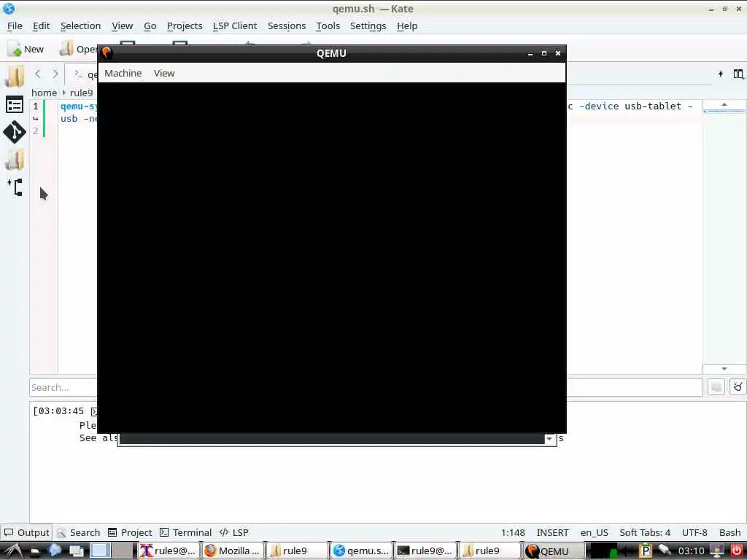Click the plug tray icon beside the clock
747x560 pixels.
[664, 550]
